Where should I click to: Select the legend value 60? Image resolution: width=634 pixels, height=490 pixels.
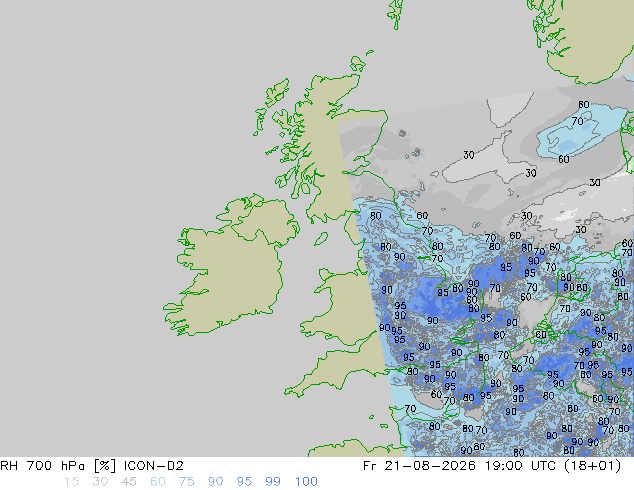(158, 482)
